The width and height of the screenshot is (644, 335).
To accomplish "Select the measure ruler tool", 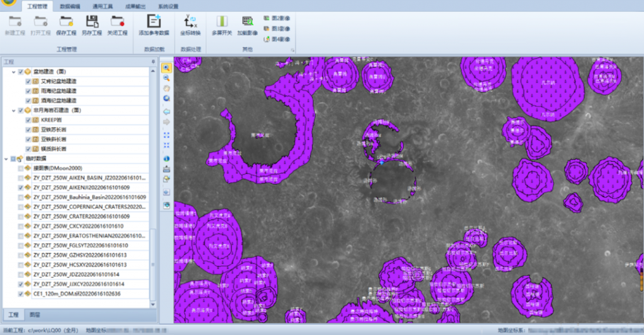I will click(x=166, y=168).
